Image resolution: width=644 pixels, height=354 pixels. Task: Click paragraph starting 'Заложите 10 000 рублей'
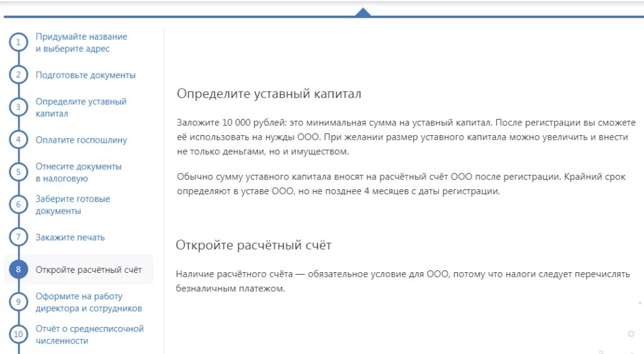coord(406,136)
